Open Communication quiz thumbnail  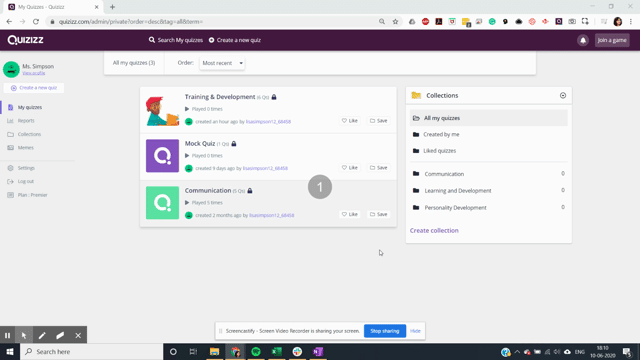pos(162,203)
